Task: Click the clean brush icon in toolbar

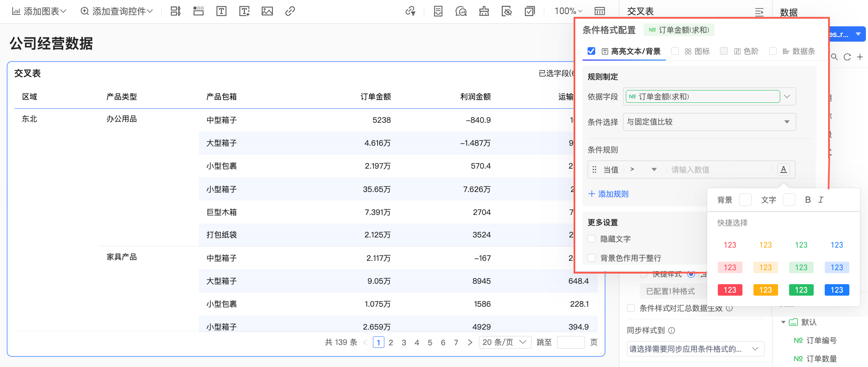Action: 484,11
